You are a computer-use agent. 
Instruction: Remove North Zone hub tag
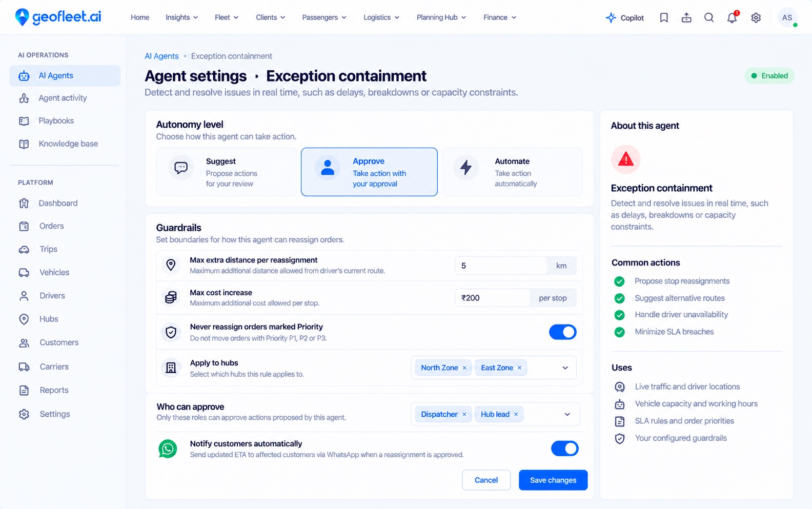click(x=464, y=368)
